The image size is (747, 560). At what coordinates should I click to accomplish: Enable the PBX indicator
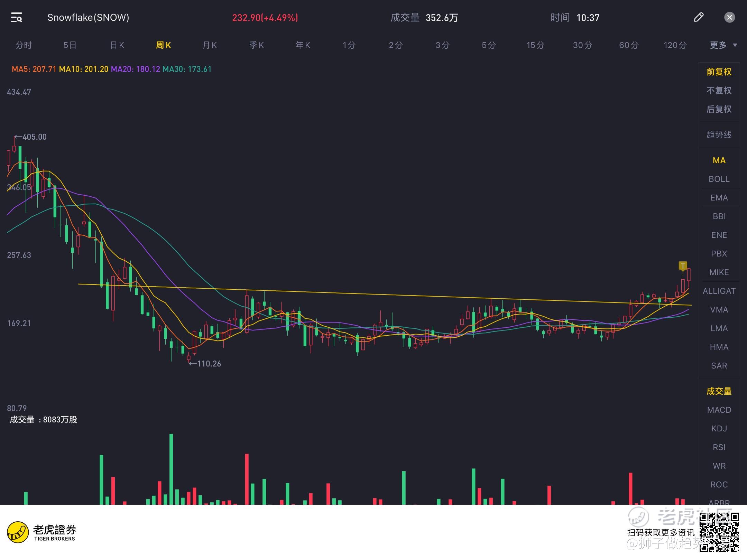pyautogui.click(x=719, y=254)
